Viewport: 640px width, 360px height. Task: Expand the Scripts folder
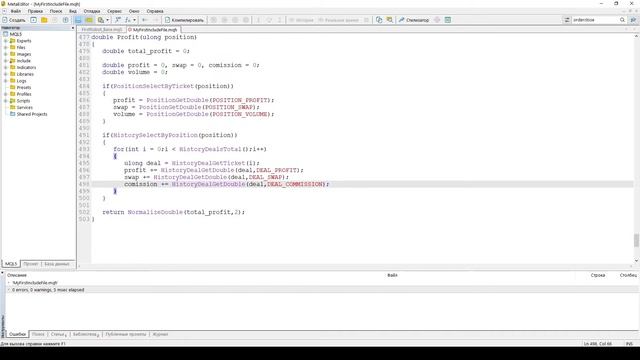(x=6, y=101)
